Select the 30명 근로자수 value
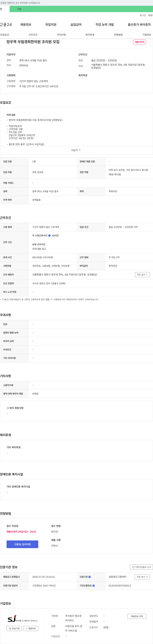This screenshot has width=153, height=644. (x=106, y=628)
